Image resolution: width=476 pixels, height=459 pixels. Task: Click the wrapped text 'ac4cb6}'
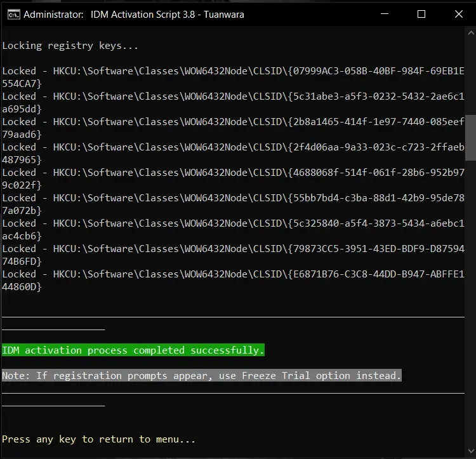(22, 236)
